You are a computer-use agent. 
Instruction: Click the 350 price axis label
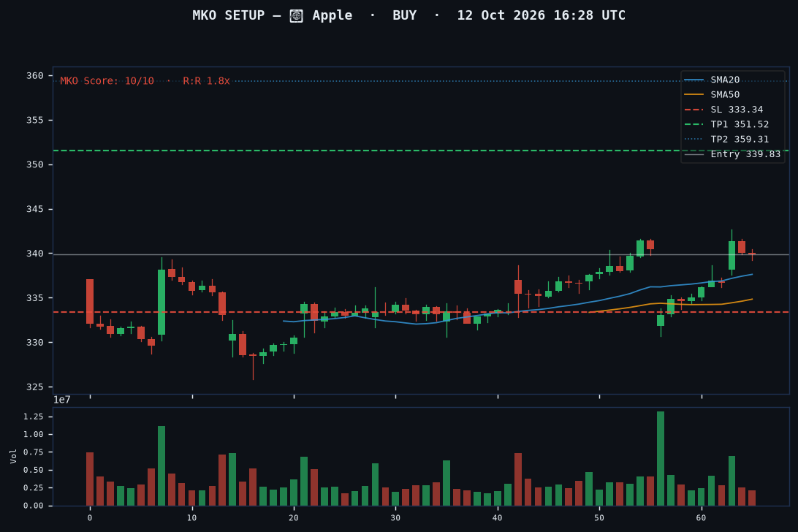point(35,165)
